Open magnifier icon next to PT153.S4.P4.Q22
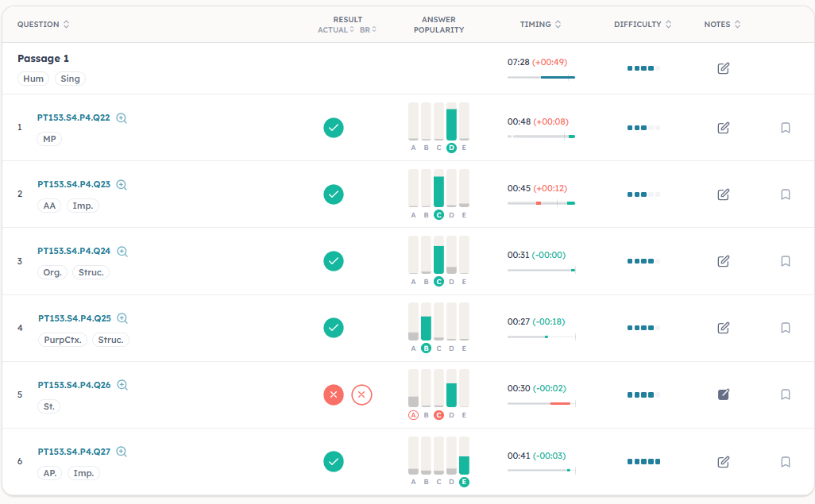Screen dimensions: 815x504 [122, 118]
